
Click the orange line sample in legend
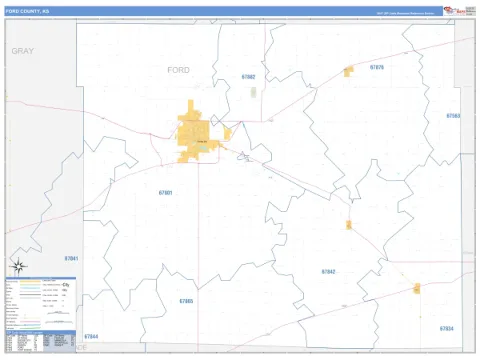click(x=30, y=282)
